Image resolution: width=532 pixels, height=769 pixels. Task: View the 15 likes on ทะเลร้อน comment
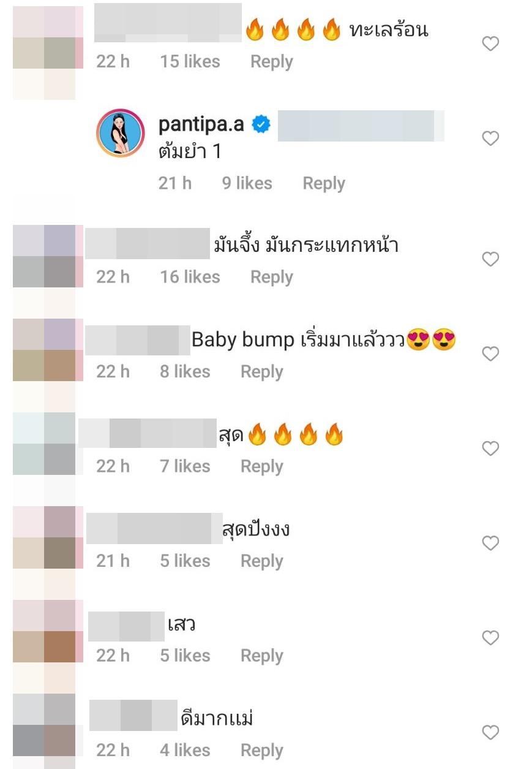[190, 61]
